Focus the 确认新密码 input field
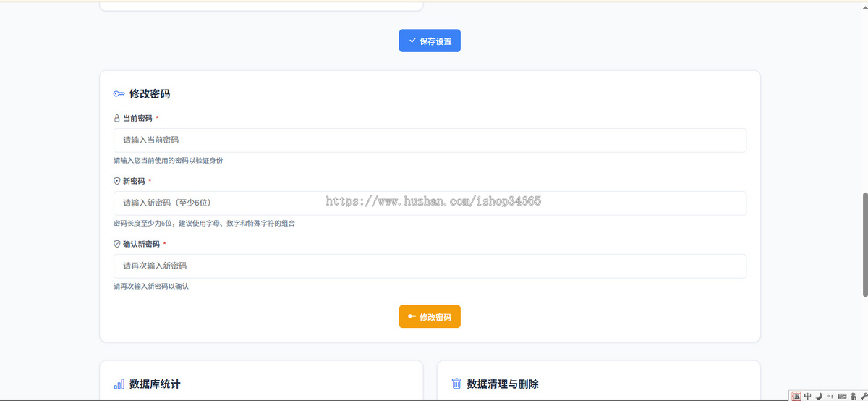Viewport: 868px width, 401px height. tap(430, 266)
